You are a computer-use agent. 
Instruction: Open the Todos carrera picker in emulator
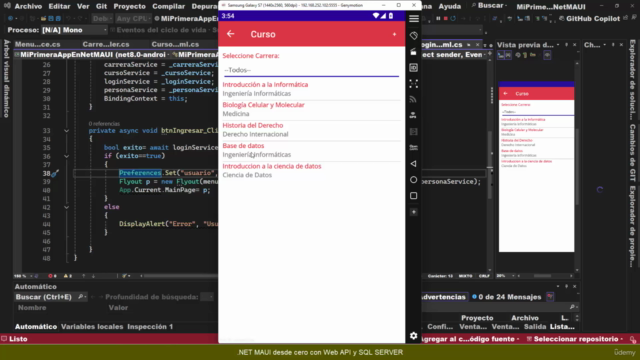[311, 70]
